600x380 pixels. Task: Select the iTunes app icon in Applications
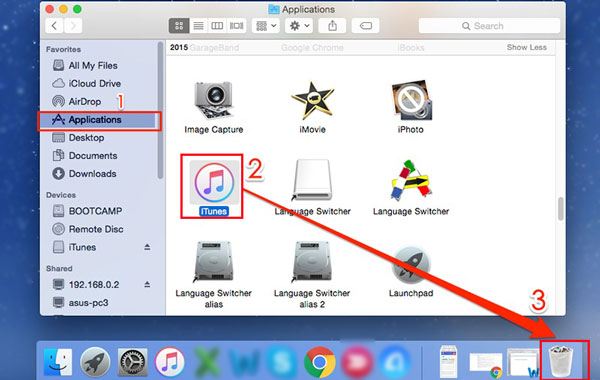pos(214,183)
